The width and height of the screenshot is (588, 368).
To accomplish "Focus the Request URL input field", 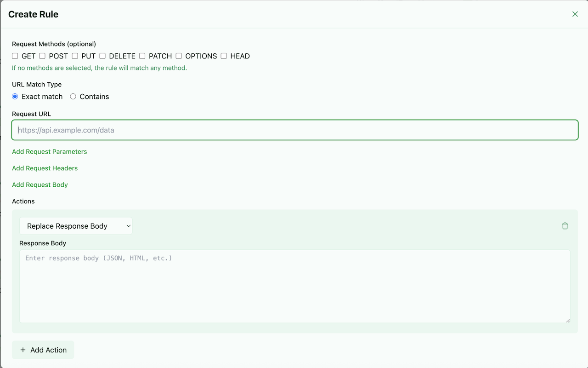I will 294,130.
